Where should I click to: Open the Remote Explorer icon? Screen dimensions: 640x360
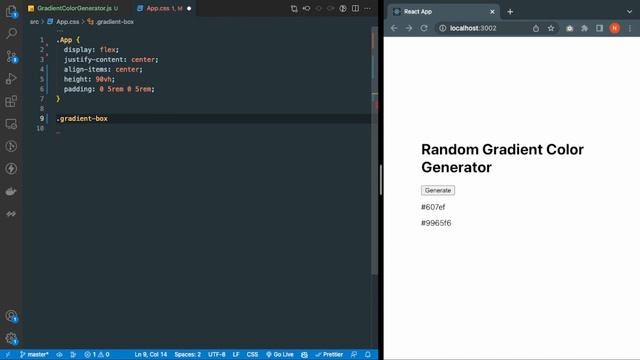pyautogui.click(x=11, y=124)
